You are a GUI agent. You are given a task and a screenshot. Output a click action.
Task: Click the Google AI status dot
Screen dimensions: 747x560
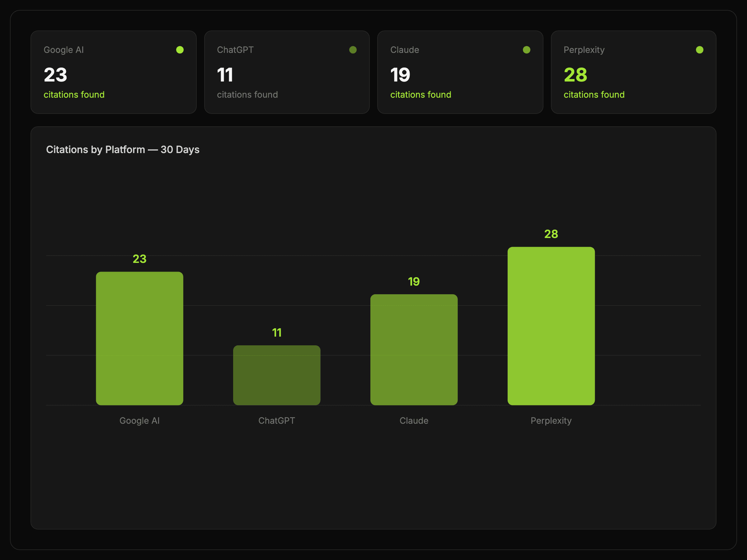pos(180,50)
